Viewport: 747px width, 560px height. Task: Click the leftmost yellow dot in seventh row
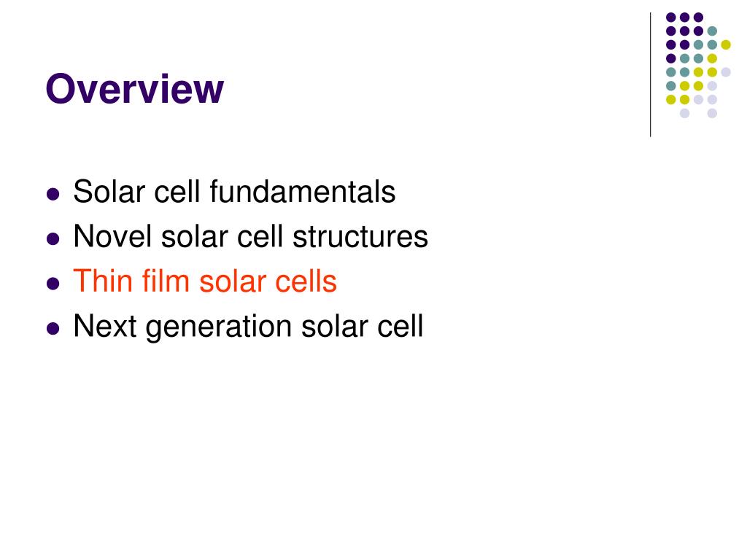[671, 99]
